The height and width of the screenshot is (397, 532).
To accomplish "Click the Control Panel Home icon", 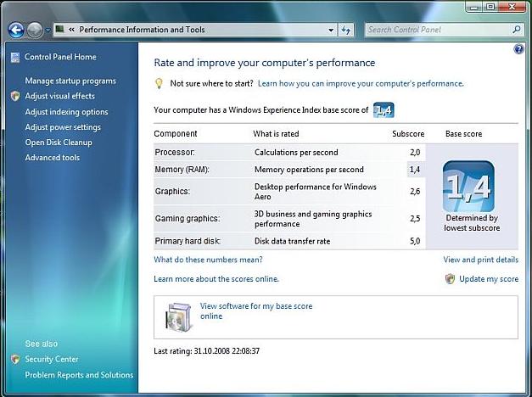I will [15, 58].
